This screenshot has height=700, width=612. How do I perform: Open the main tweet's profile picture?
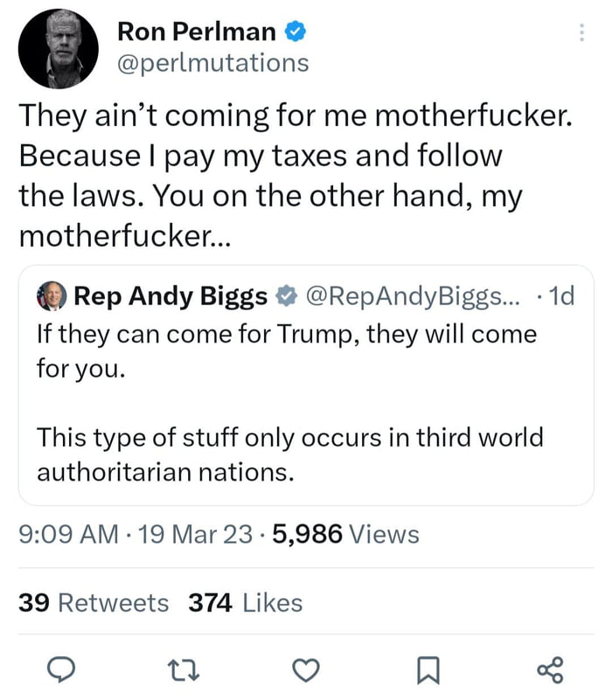[x=57, y=51]
